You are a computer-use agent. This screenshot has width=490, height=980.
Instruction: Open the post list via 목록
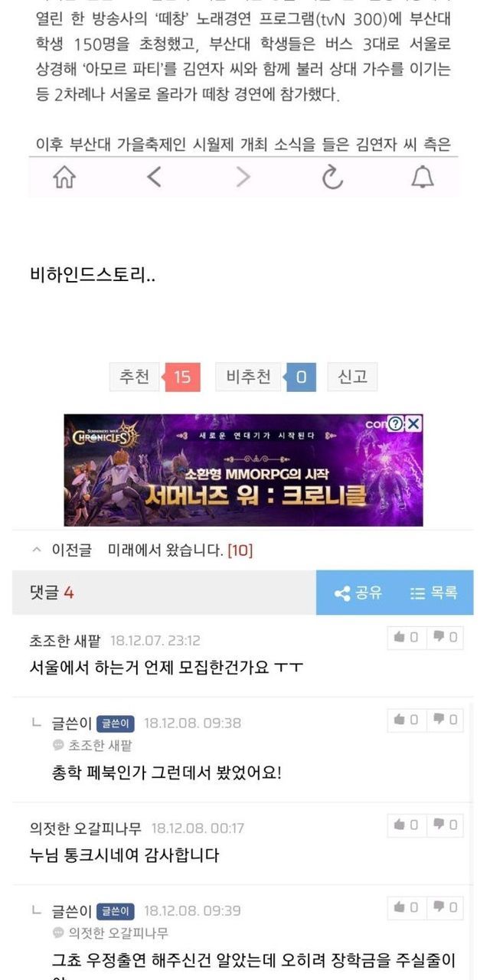click(x=434, y=593)
